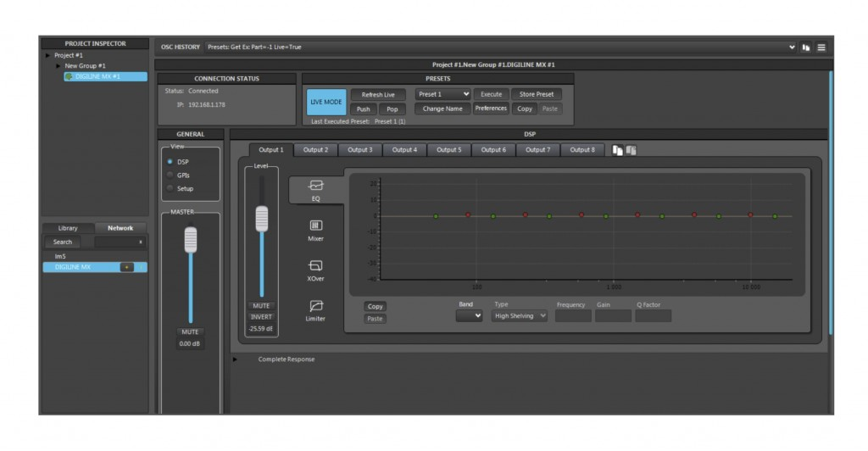Screen dimensions: 868x451
Task: Expand the Complete Response section
Action: pyautogui.click(x=235, y=359)
